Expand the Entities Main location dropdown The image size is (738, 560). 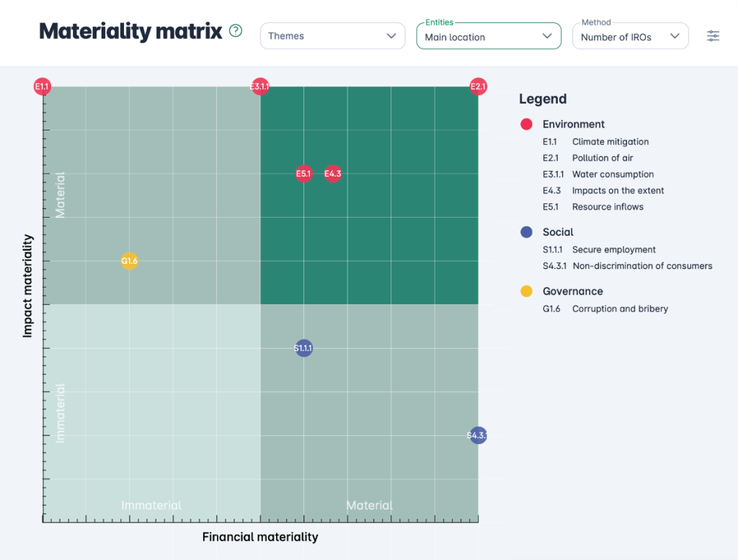click(x=488, y=37)
